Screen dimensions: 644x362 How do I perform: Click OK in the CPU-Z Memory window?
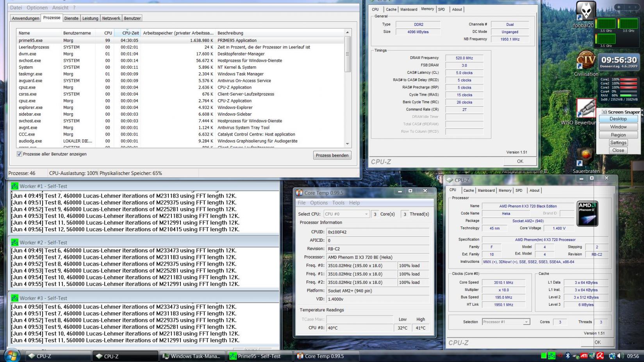click(x=520, y=161)
